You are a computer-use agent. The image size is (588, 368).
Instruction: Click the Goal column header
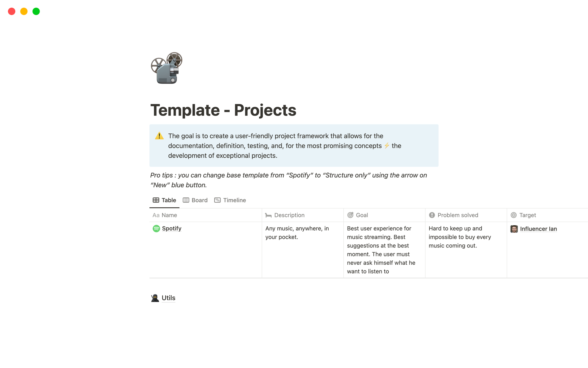362,215
